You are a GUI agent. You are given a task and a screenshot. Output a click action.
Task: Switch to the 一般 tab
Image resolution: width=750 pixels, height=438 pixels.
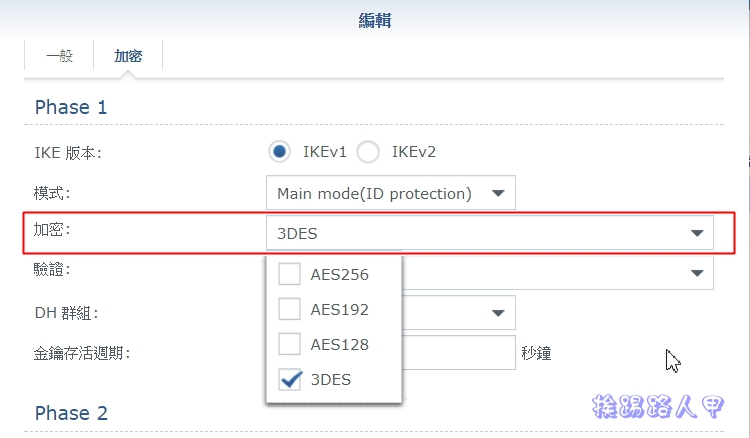coord(59,56)
